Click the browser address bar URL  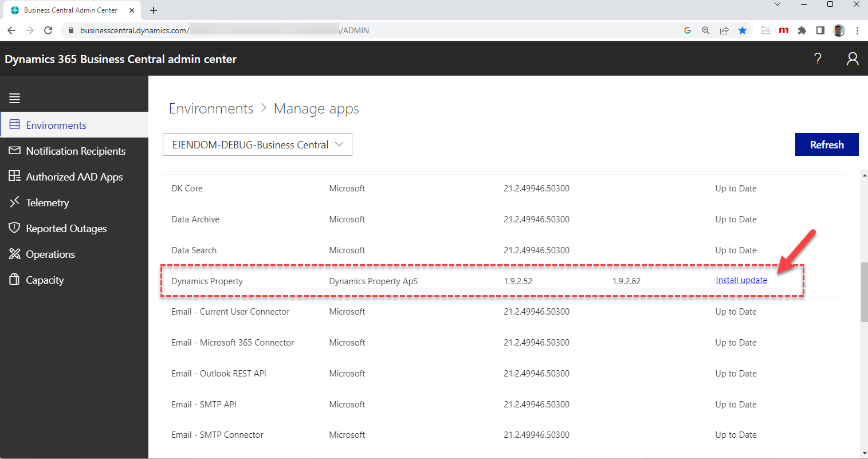pyautogui.click(x=225, y=30)
